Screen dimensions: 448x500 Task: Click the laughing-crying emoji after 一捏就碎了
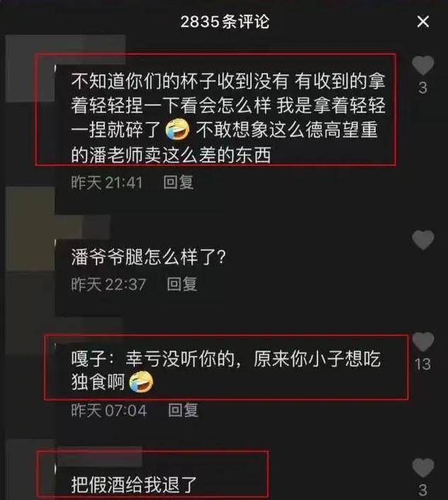[177, 130]
